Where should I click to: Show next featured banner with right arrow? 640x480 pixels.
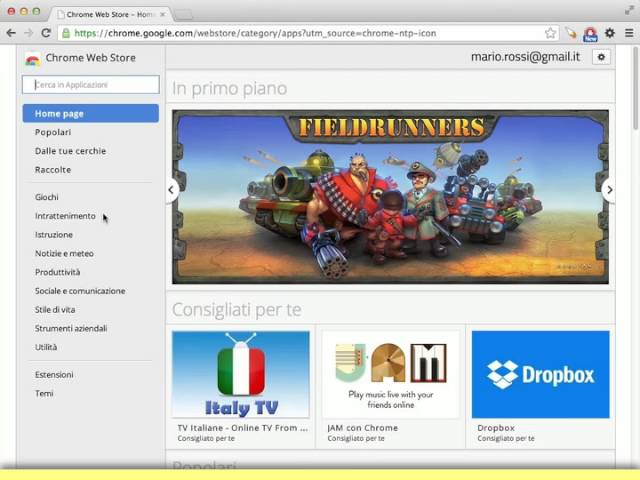tap(609, 190)
